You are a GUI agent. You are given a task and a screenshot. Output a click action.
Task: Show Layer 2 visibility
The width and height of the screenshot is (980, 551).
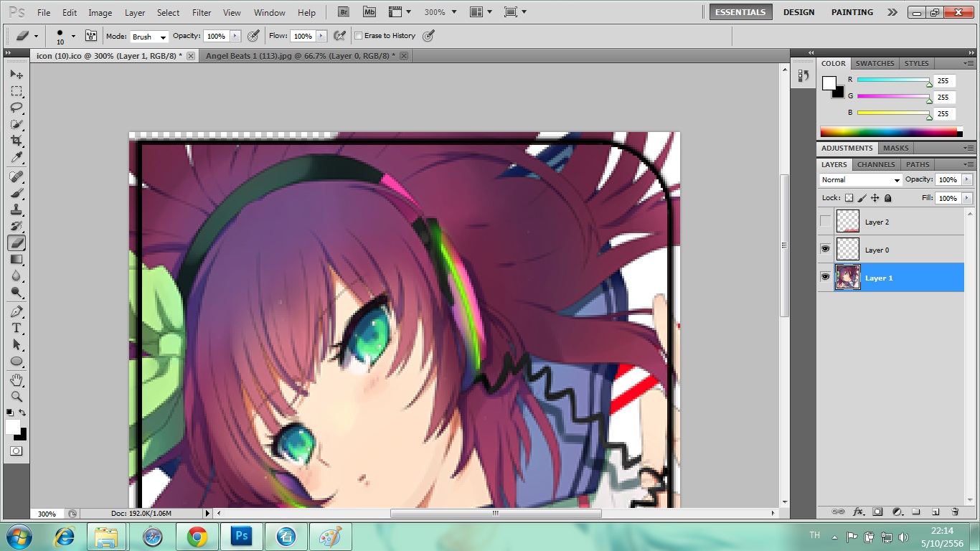(x=825, y=222)
